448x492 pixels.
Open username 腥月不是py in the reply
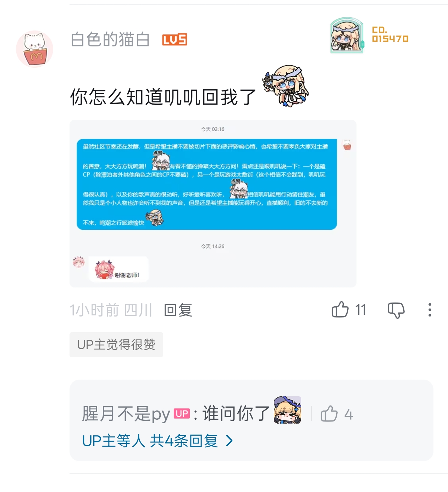tap(126, 414)
